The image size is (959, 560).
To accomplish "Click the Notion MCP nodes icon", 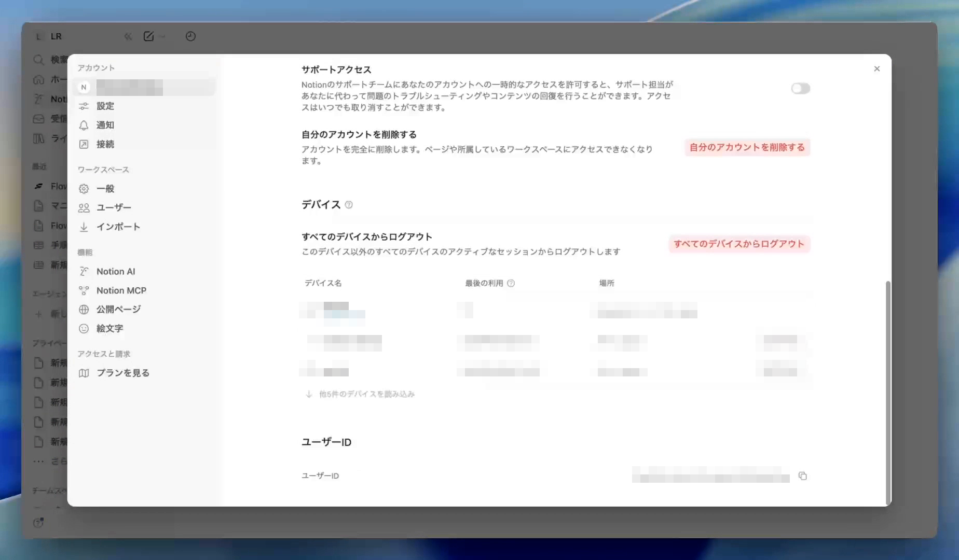I will coord(84,290).
